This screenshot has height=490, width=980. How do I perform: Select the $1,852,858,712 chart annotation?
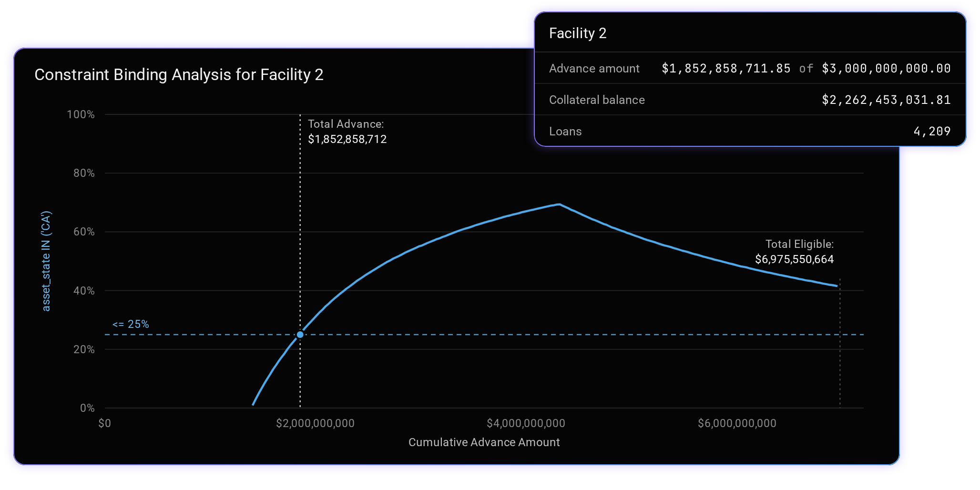point(347,139)
